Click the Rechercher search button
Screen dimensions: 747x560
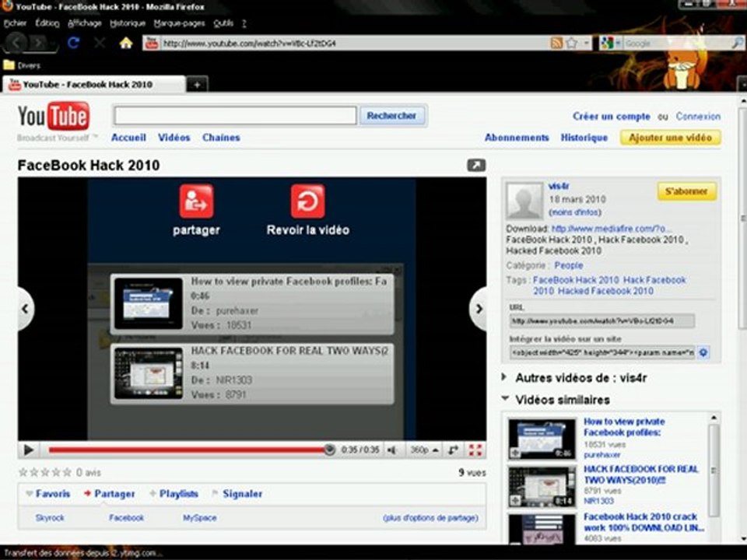click(x=391, y=116)
